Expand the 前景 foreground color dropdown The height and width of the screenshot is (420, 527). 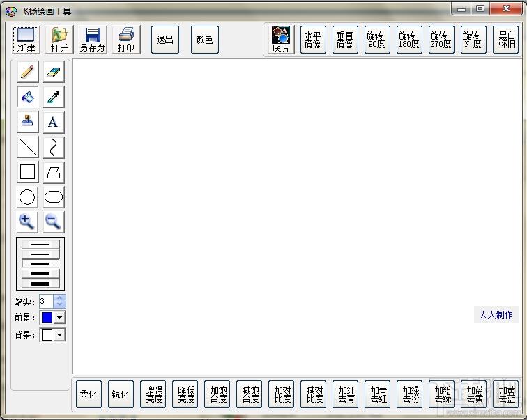59,318
